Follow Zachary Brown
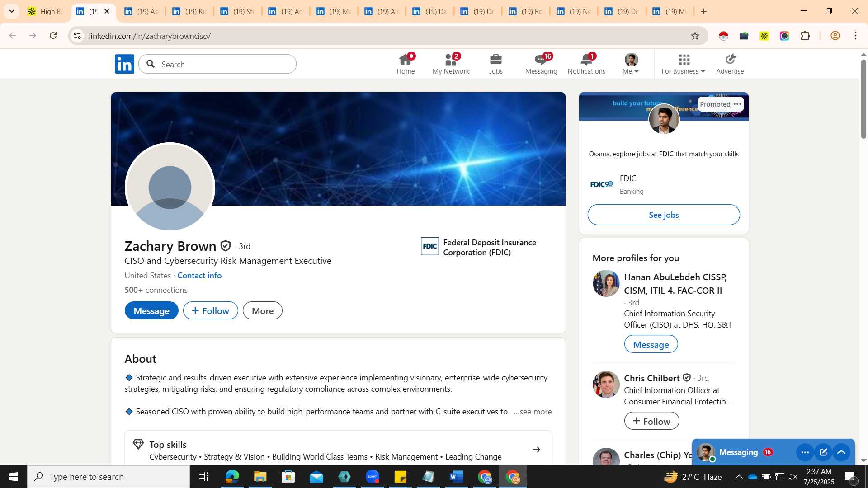The width and height of the screenshot is (868, 488). [211, 311]
